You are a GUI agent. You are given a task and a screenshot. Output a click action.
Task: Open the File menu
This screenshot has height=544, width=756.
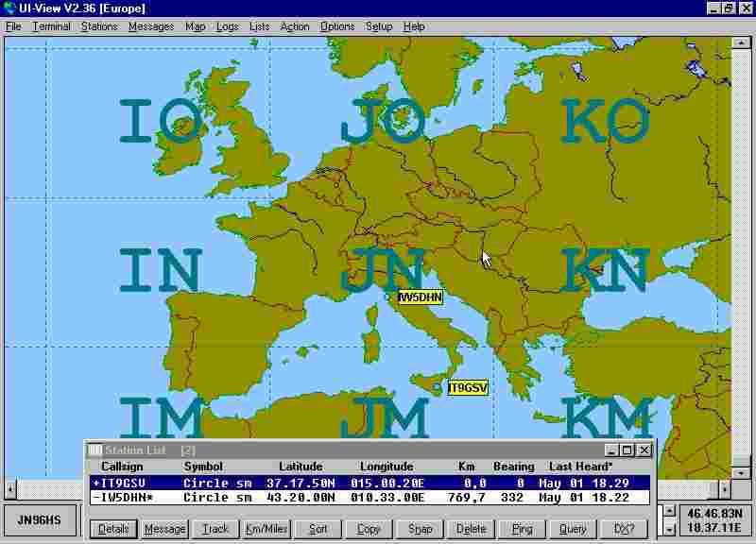click(13, 26)
